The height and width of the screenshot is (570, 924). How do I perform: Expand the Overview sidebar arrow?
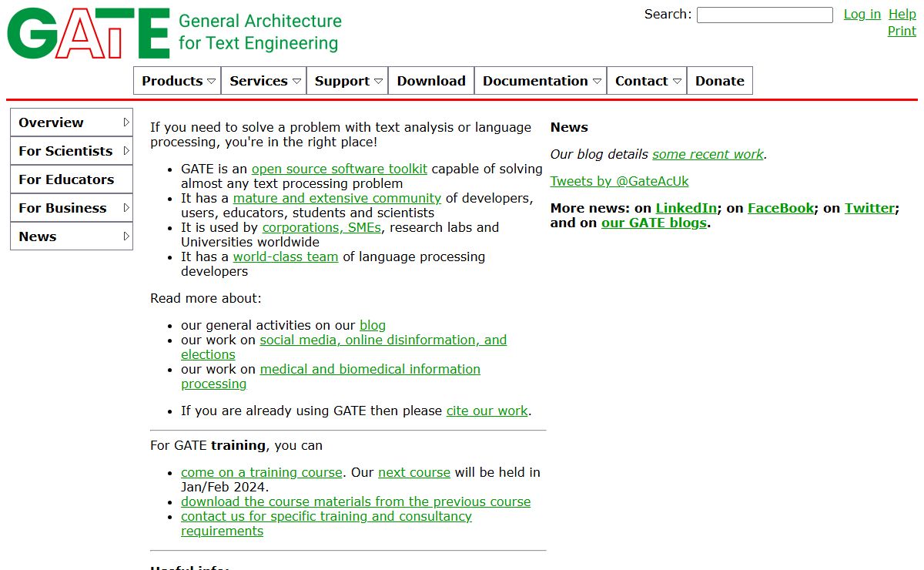(126, 122)
